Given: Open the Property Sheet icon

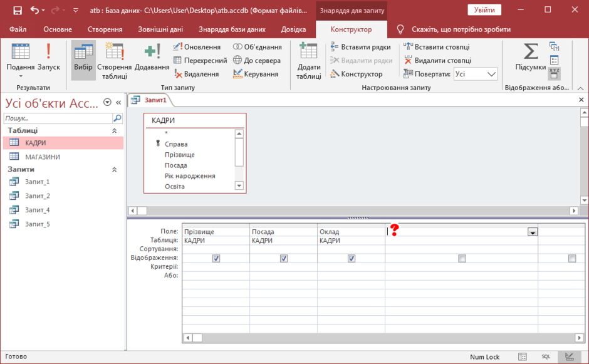Looking at the screenshot, I should coord(554,60).
